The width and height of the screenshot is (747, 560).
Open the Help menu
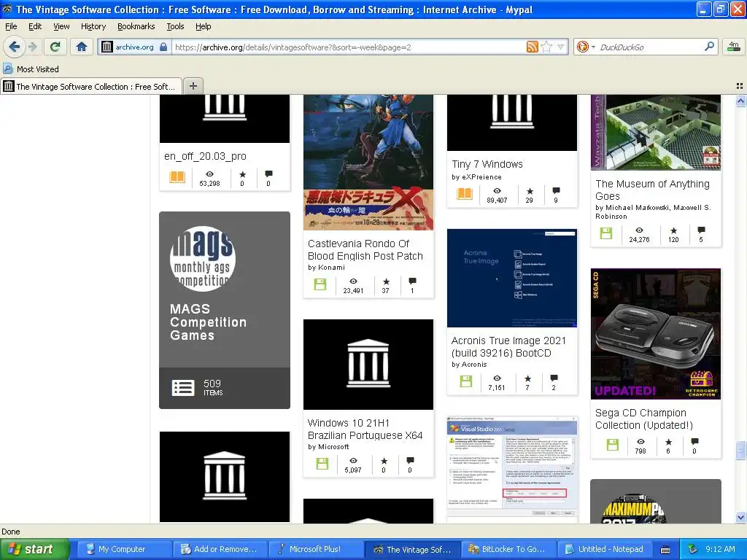(203, 26)
